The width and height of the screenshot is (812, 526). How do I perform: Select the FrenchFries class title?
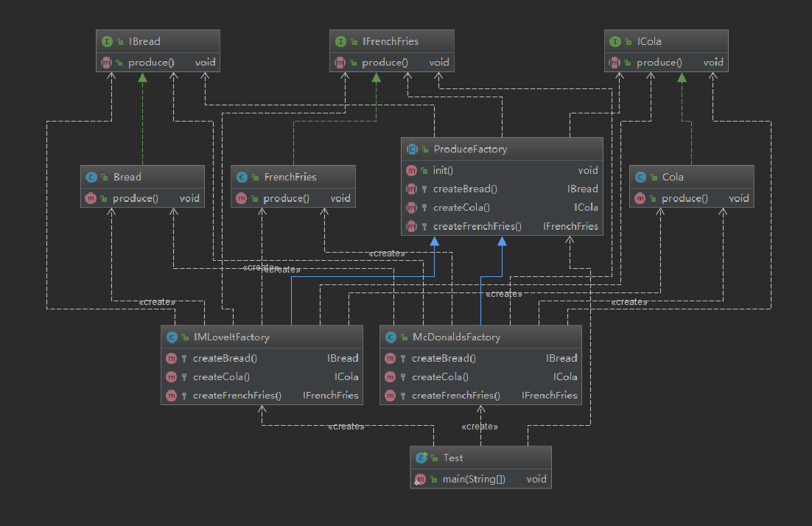tap(290, 177)
